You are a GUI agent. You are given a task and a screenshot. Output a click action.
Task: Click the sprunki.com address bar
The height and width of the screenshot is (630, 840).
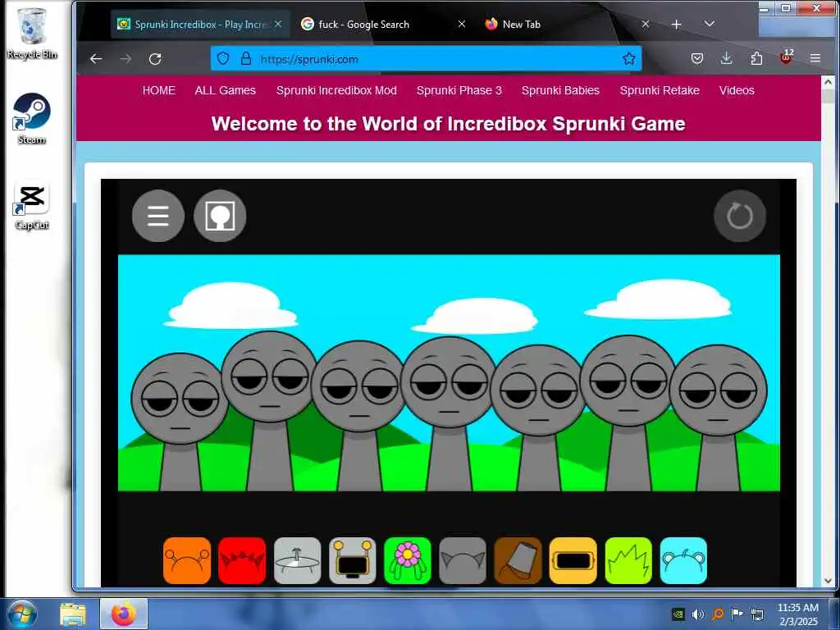(x=426, y=59)
